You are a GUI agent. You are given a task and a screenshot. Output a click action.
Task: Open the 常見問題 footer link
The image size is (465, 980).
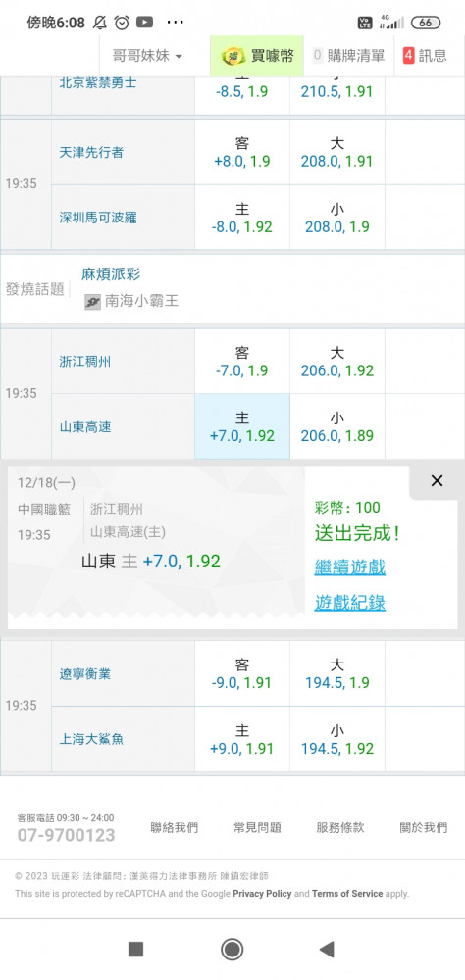coord(257,827)
